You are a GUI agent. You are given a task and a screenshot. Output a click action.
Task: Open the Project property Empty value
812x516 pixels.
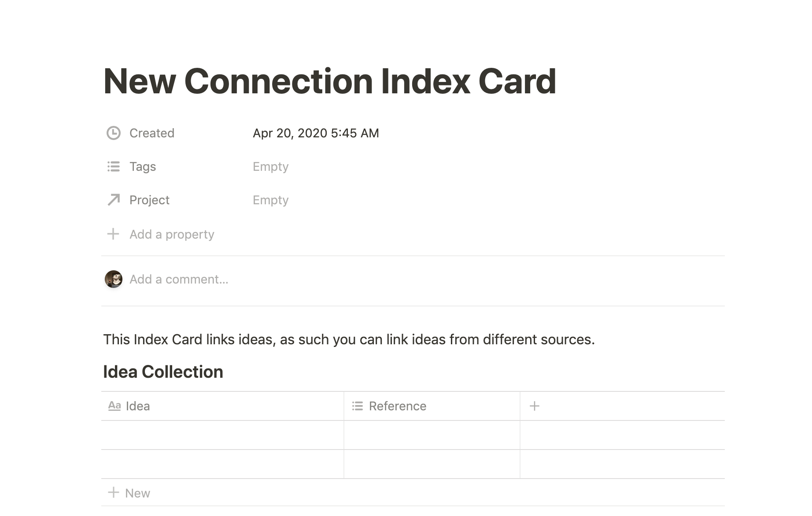270,200
